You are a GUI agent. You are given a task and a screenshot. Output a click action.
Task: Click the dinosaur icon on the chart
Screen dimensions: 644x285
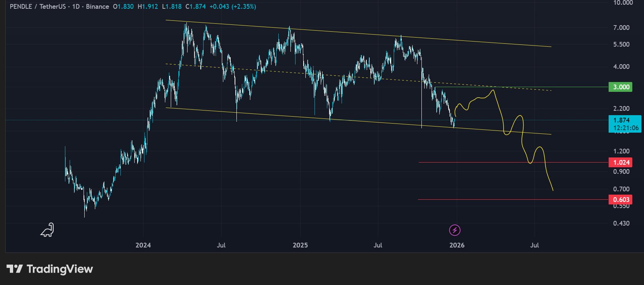(x=47, y=230)
